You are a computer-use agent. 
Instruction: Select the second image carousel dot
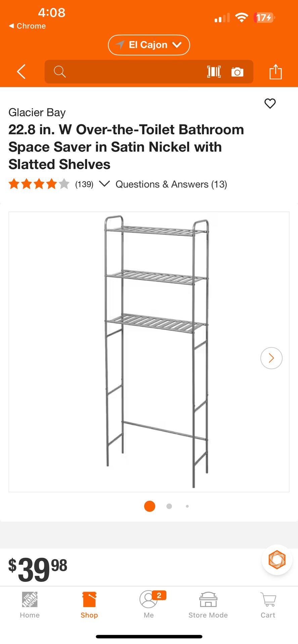pos(169,506)
